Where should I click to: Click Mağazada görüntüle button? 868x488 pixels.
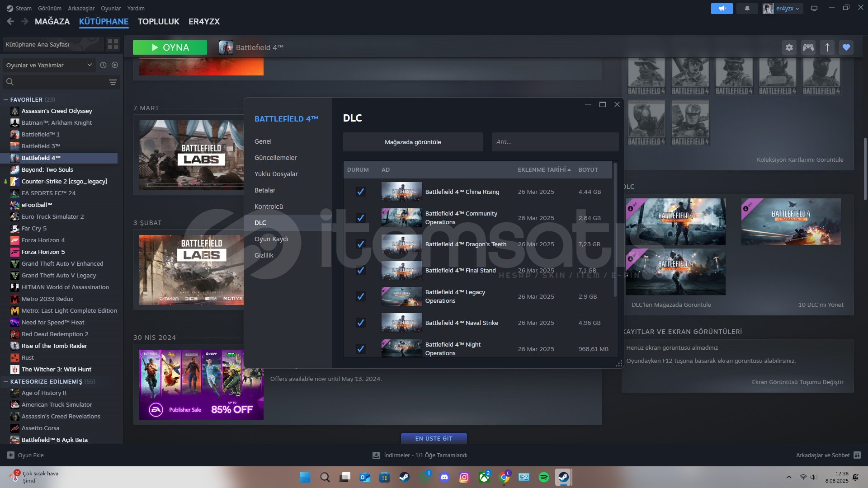[x=413, y=142]
